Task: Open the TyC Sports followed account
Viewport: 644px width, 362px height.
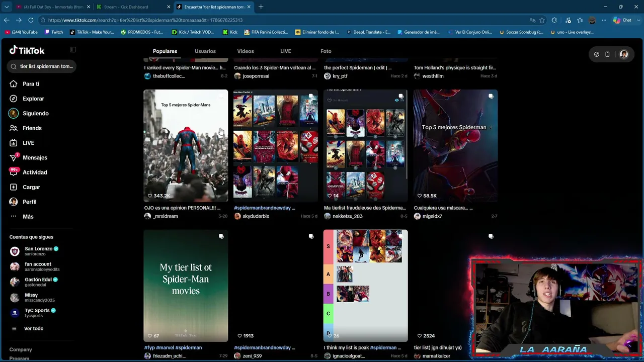Action: (34, 313)
